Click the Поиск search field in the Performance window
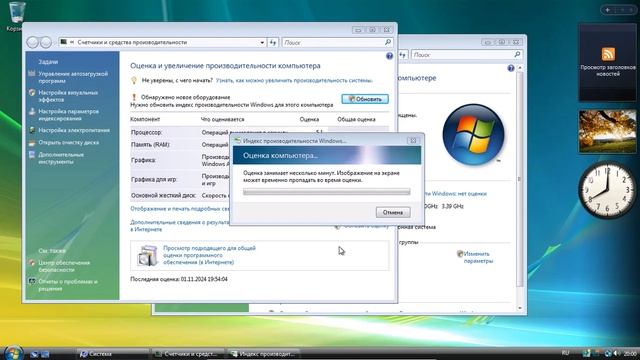This screenshot has height=360, width=640. (x=333, y=42)
